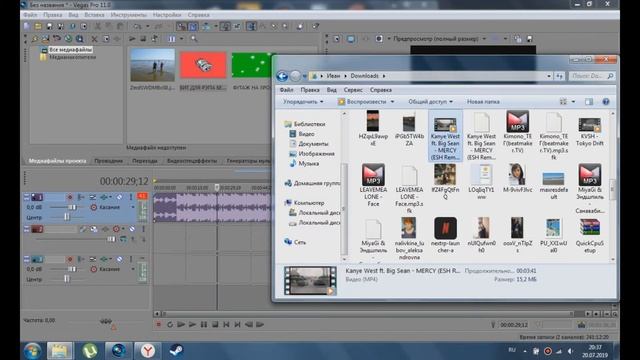Select Kanye West MERCY video file
Screen dimensions: 640x360
click(445, 137)
